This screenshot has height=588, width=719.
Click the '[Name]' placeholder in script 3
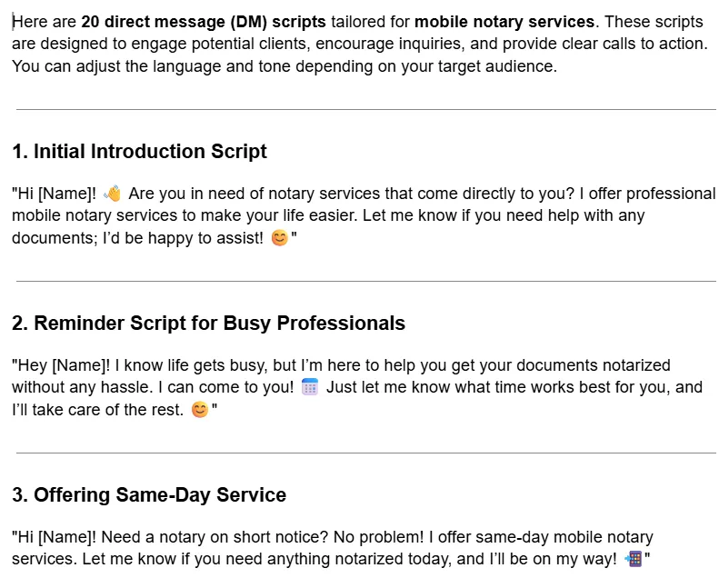pyautogui.click(x=65, y=537)
